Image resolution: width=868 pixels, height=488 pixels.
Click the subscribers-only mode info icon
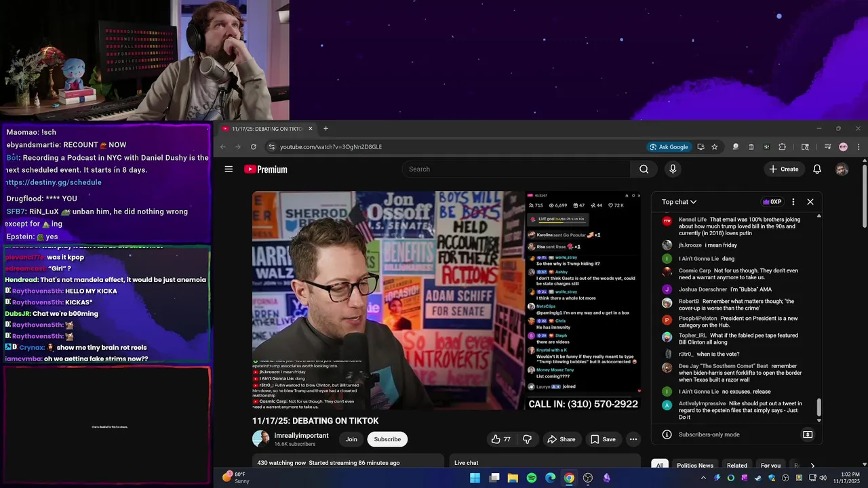point(667,434)
